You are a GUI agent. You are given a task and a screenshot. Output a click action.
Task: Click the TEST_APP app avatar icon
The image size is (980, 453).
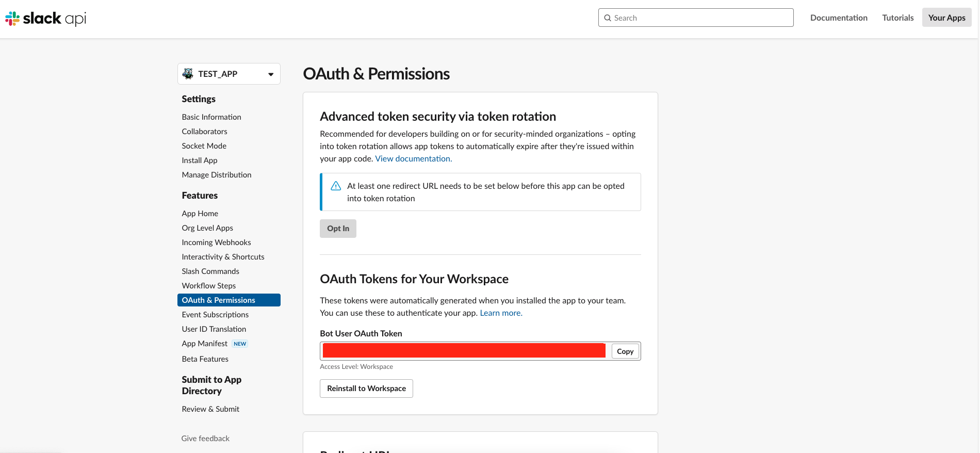point(188,74)
